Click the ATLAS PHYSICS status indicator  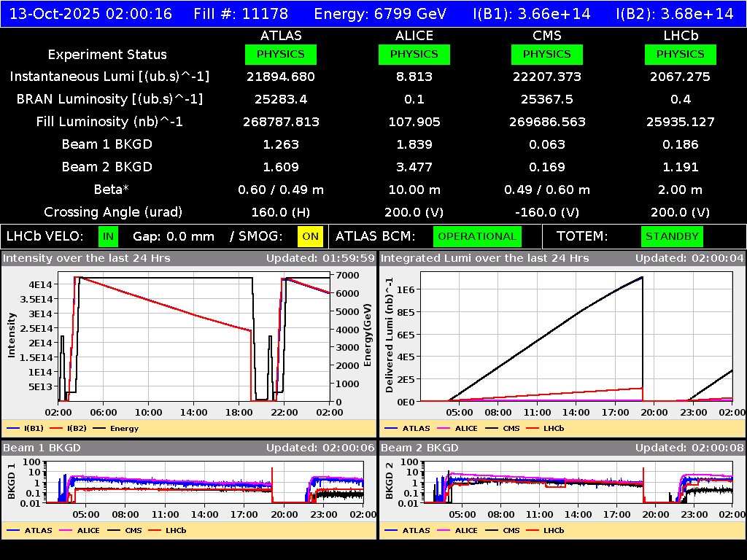tap(281, 54)
